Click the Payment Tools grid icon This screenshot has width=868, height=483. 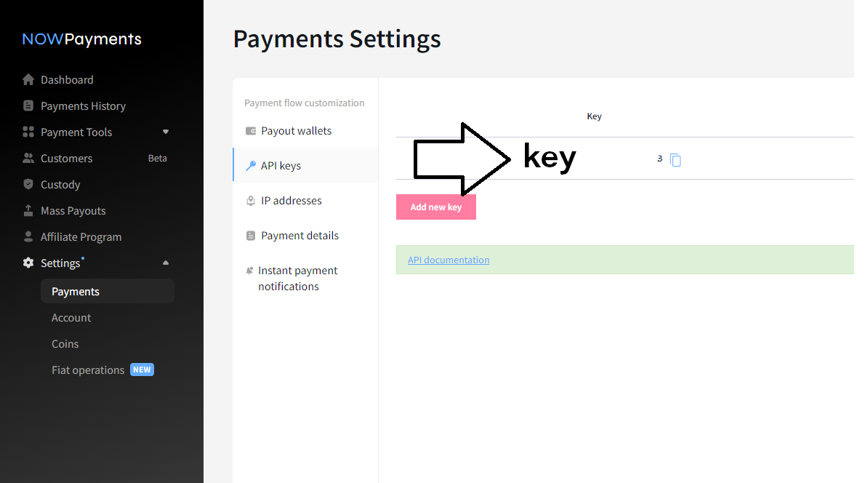click(28, 132)
